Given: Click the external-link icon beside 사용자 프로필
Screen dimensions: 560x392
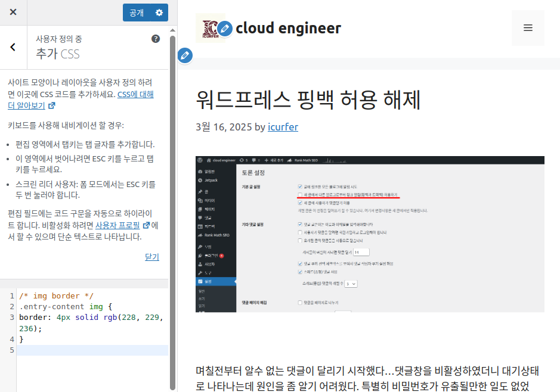Looking at the screenshot, I should coord(146,225).
